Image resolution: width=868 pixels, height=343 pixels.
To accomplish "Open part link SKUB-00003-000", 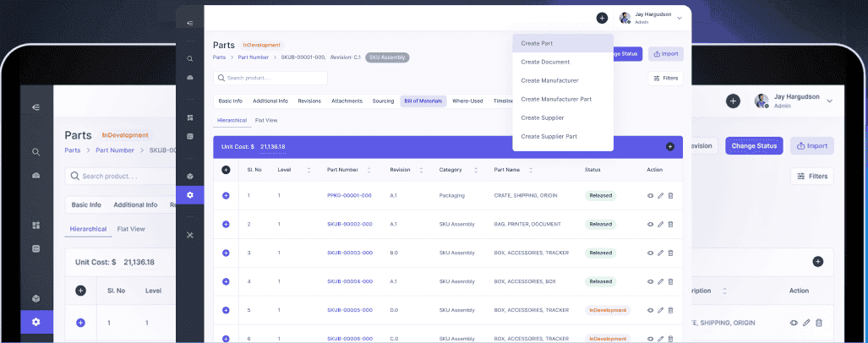I will click(x=349, y=253).
